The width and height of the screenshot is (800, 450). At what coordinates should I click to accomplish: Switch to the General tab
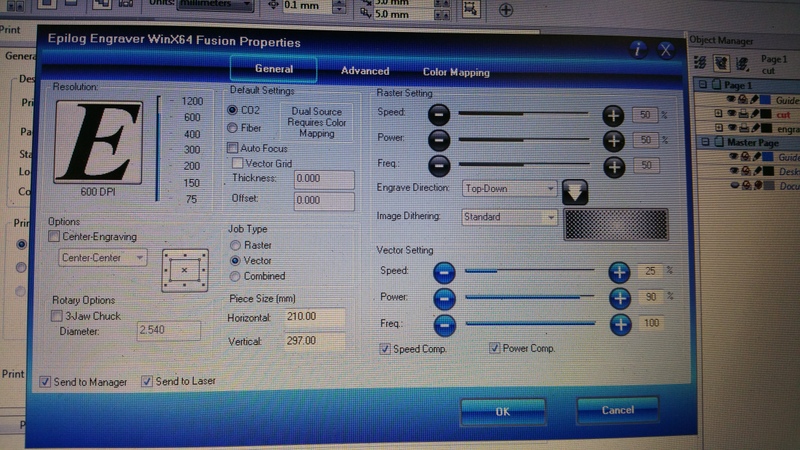(x=273, y=69)
